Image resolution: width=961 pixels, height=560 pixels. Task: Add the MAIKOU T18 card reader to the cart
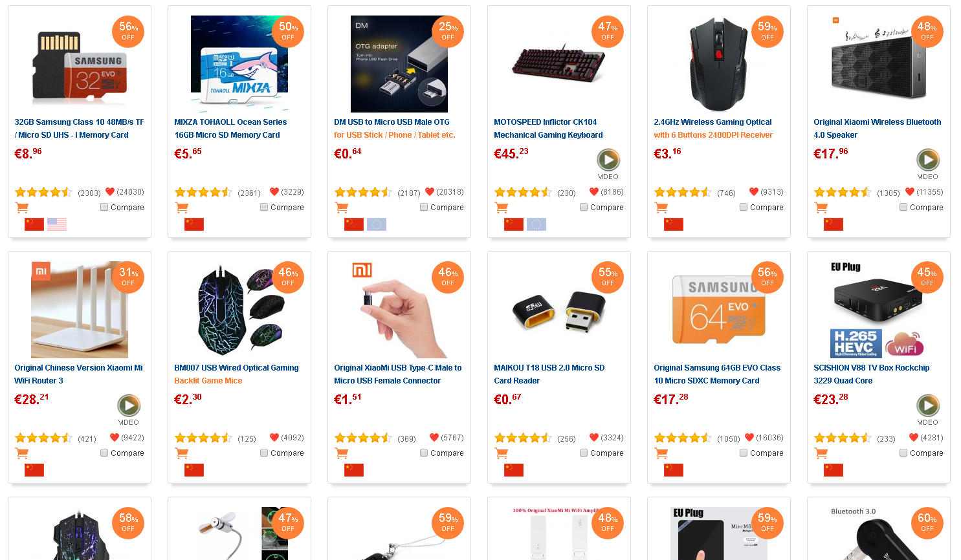501,453
